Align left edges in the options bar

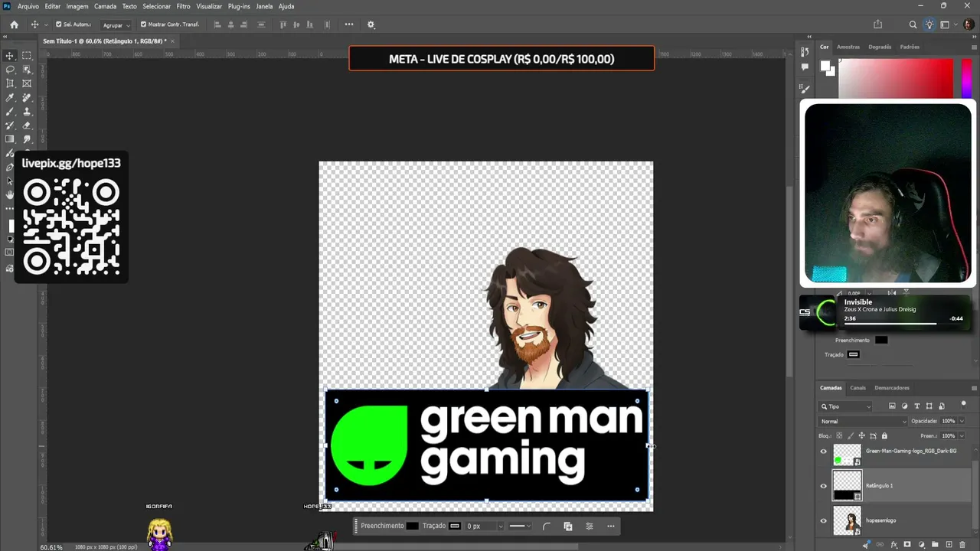pyautogui.click(x=217, y=24)
